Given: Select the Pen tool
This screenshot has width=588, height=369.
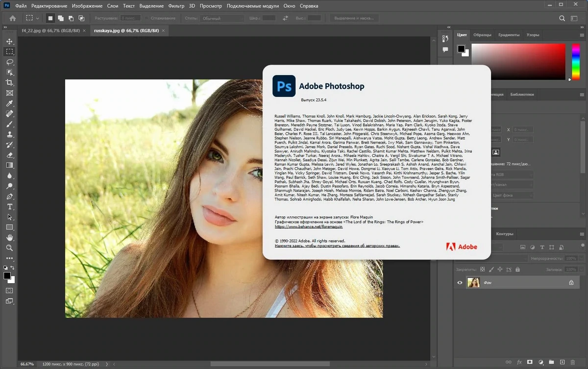Looking at the screenshot, I should 9,197.
